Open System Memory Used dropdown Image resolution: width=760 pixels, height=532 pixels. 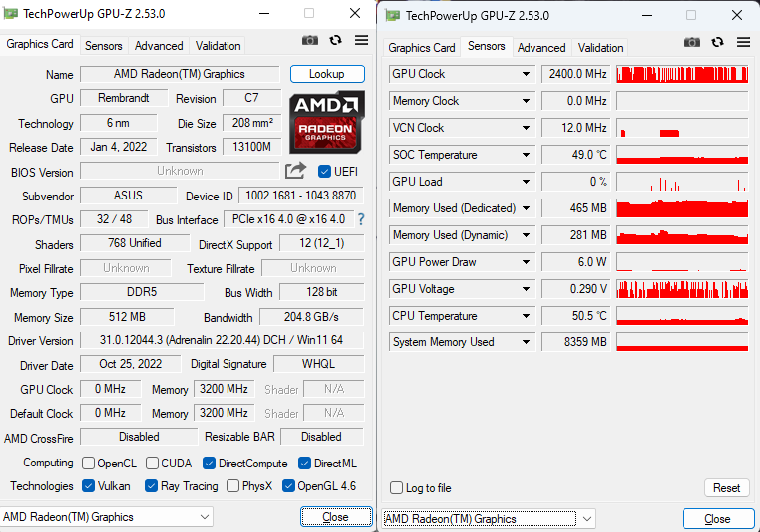526,342
